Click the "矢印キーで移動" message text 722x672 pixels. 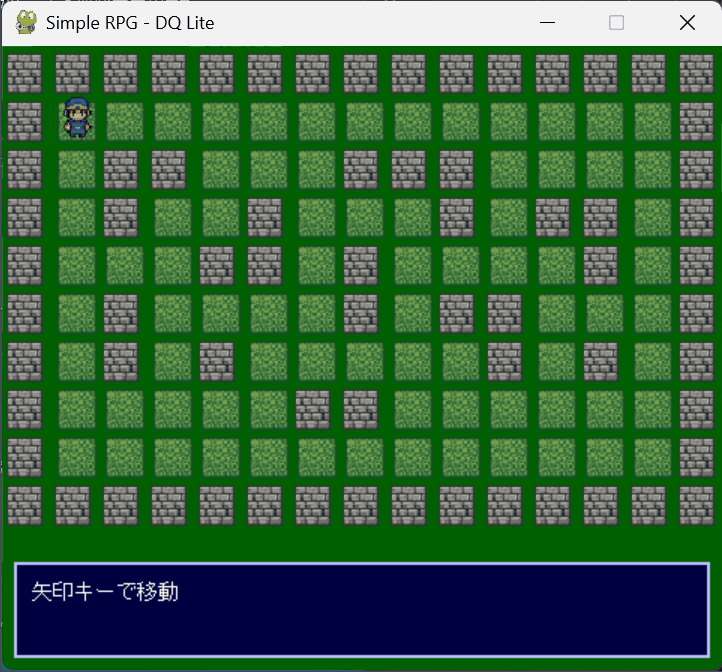(x=105, y=591)
